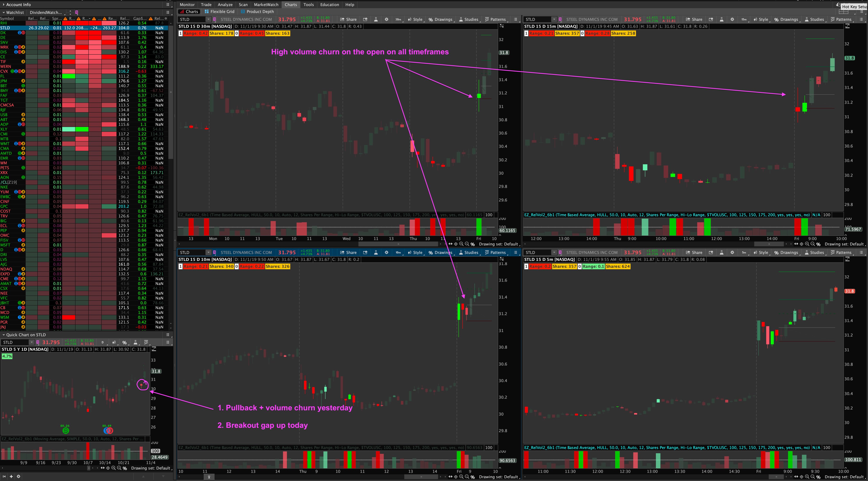This screenshot has height=481, width=868.
Task: Open Drawing set Default under 5m chart
Action: (844, 477)
